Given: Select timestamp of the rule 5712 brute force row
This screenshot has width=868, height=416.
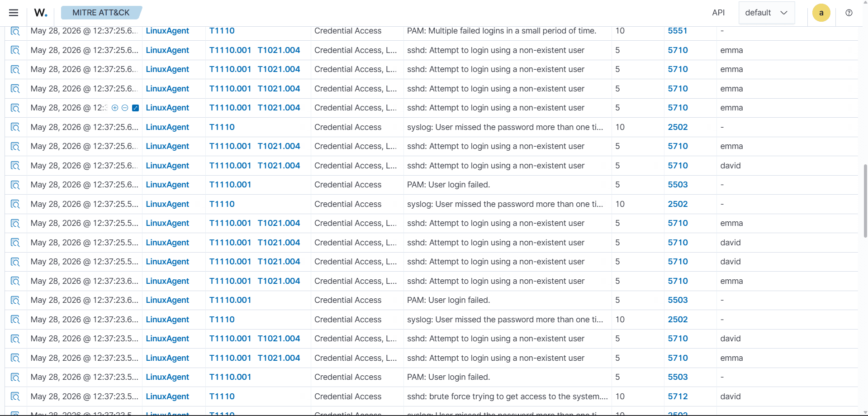Looking at the screenshot, I should 84,397.
